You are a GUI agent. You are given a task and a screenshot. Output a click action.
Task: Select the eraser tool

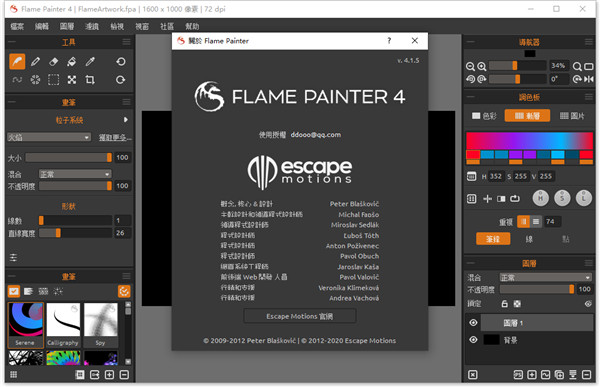pyautogui.click(x=54, y=61)
